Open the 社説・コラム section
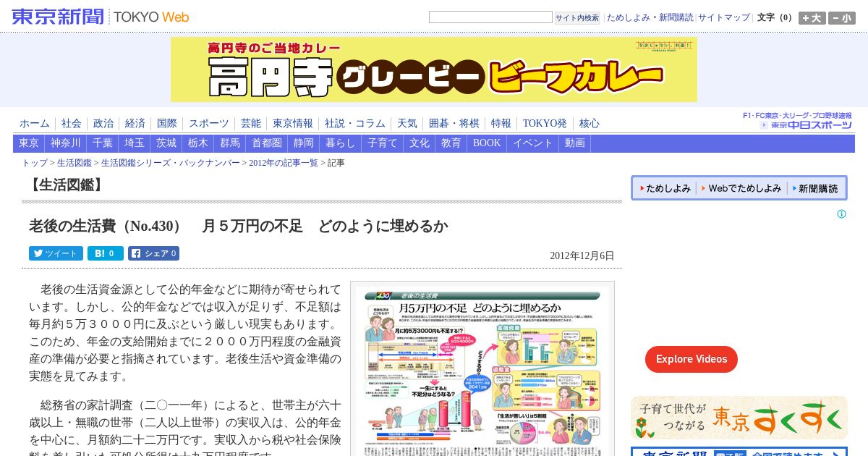 355,124
